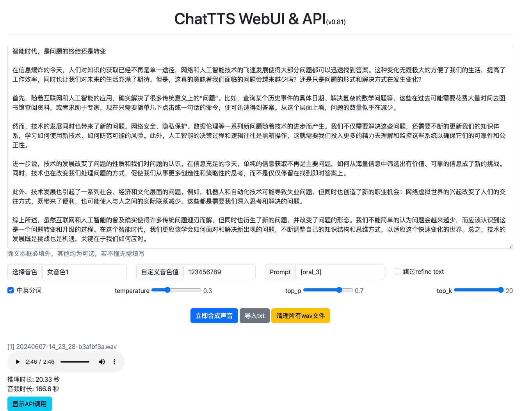
Task: Mute the audio player volume icon
Action: (102, 362)
